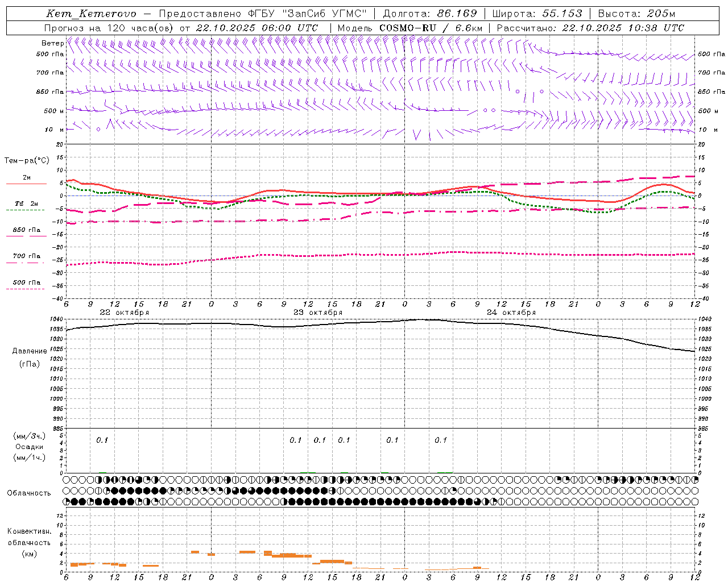Click the 2м temperature legend entry
Viewport: 728px width, 582px height.
(x=27, y=178)
